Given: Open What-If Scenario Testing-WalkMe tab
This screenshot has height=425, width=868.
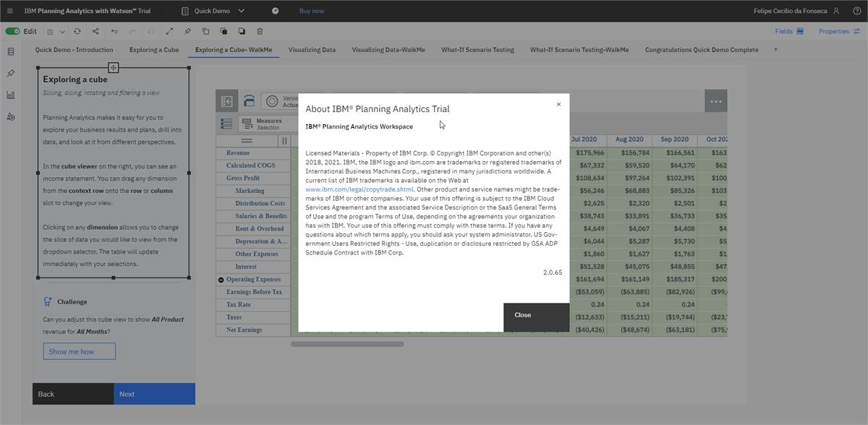Looking at the screenshot, I should point(579,50).
